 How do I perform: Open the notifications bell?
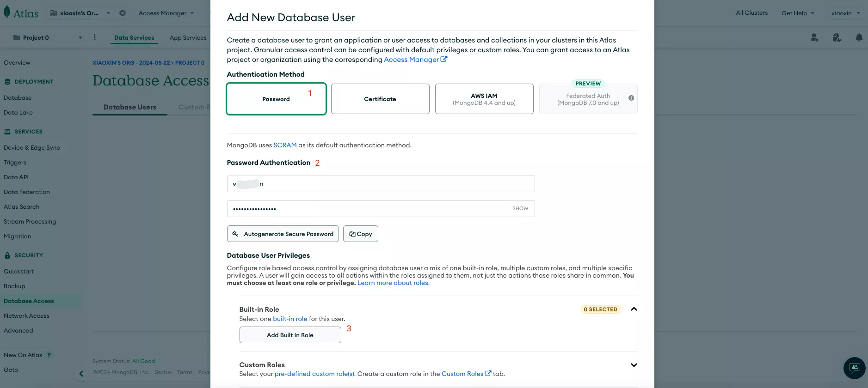point(859,37)
